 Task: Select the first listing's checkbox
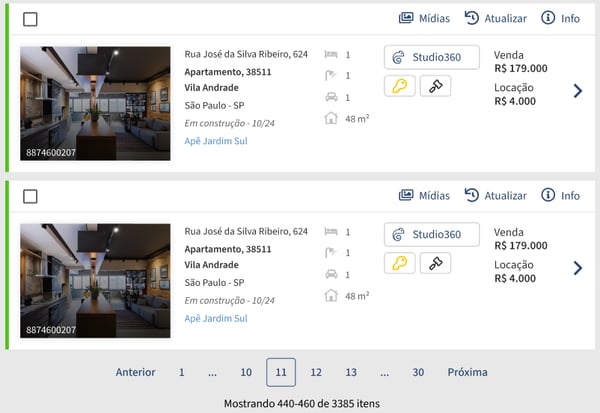tap(30, 19)
